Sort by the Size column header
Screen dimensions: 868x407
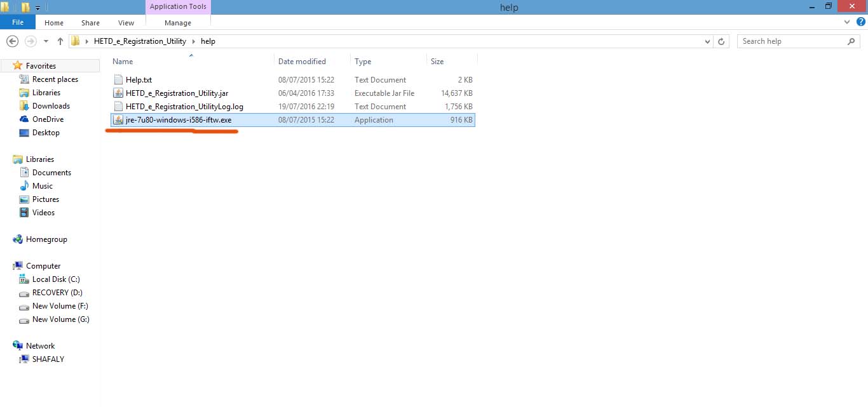point(437,62)
